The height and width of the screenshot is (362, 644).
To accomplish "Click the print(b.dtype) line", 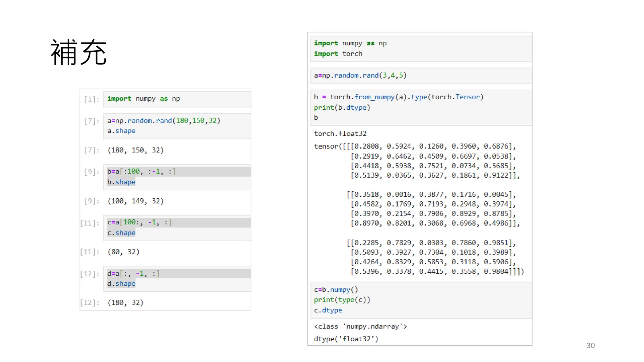I will [342, 107].
